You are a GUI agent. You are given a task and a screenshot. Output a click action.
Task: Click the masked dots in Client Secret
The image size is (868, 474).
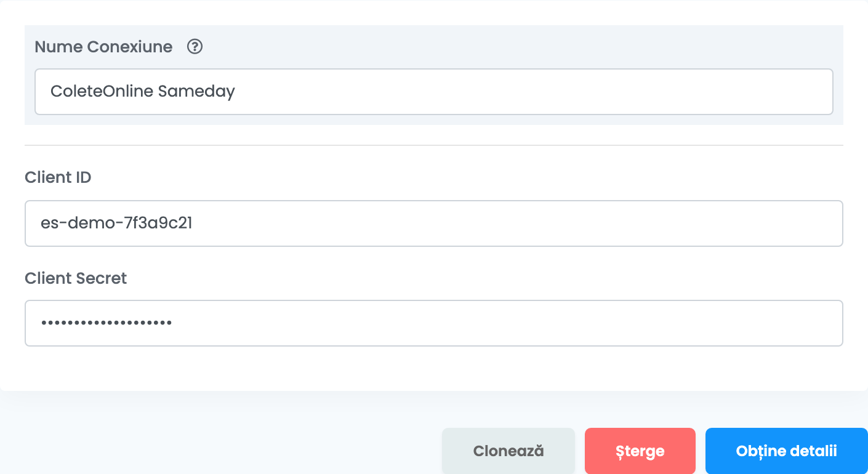pos(106,323)
